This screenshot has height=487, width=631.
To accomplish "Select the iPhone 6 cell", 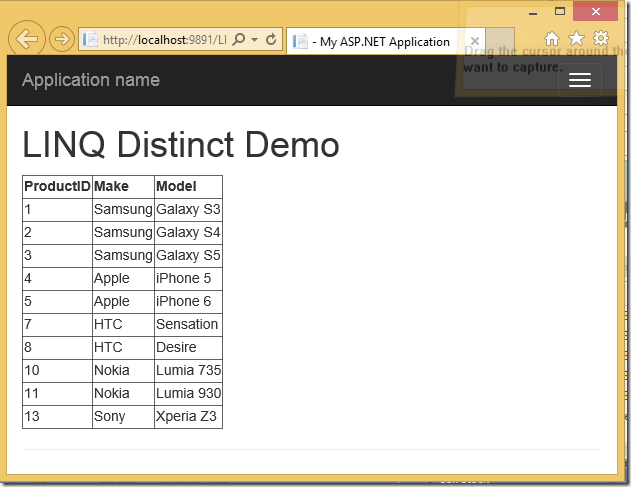I will (188, 301).
